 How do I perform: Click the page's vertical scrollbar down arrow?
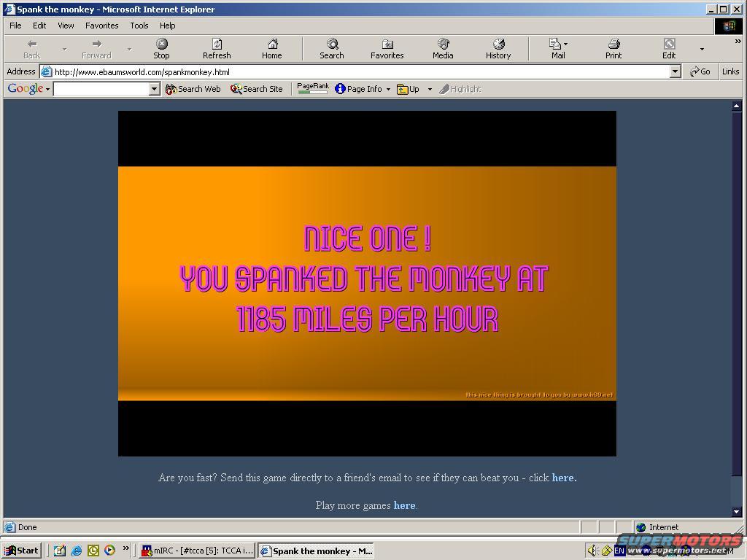(736, 512)
